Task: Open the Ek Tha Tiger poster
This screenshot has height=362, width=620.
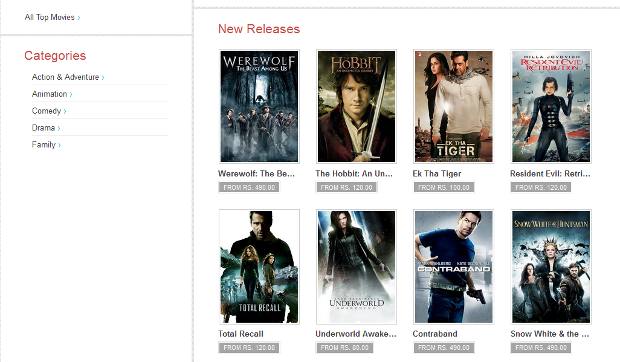Action: click(454, 106)
